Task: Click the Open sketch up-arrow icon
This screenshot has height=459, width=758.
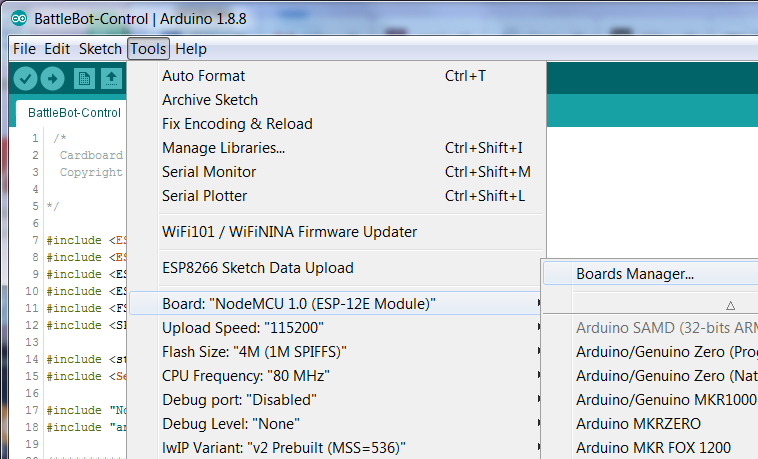Action: 111,78
